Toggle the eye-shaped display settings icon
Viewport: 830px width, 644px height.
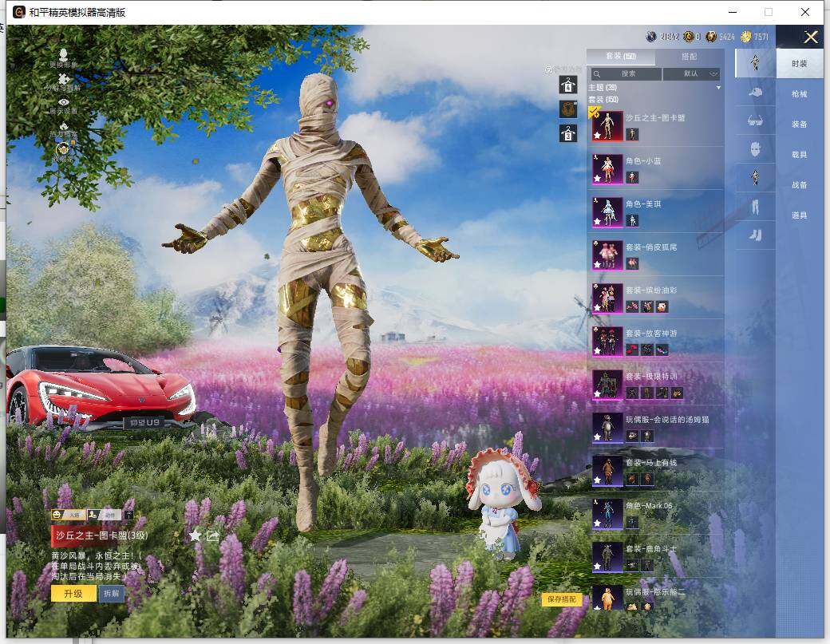64,103
